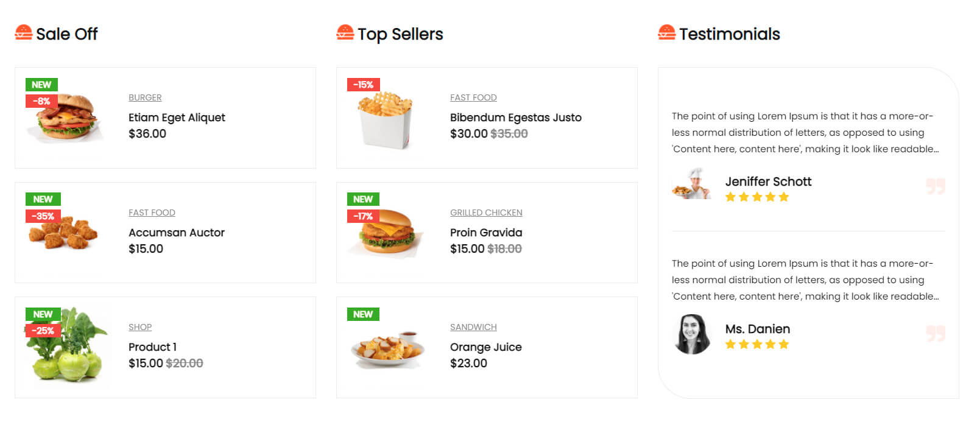Click the burger icon beside Top Sellers
This screenshot has height=422, width=980.
pos(345,32)
